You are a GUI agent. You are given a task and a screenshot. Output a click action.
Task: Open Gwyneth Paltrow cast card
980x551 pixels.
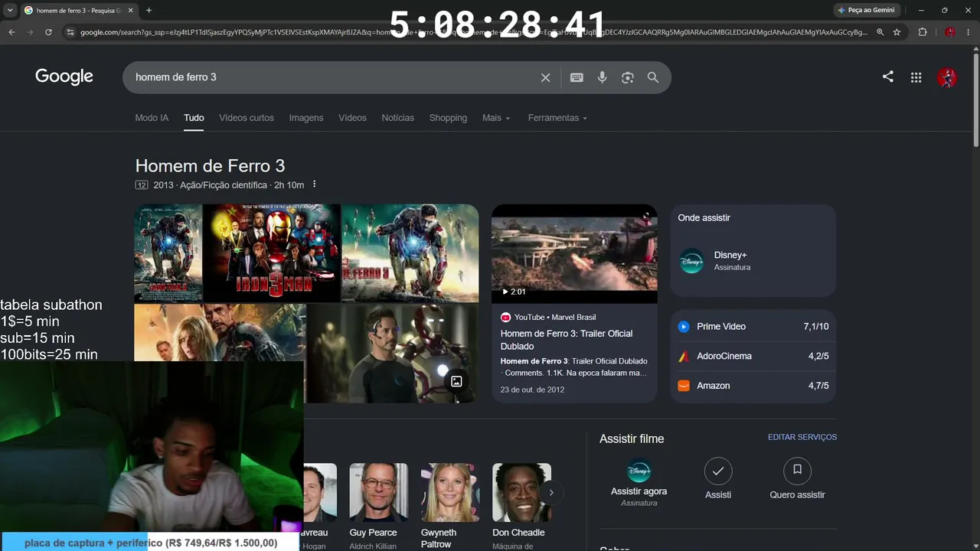(449, 507)
